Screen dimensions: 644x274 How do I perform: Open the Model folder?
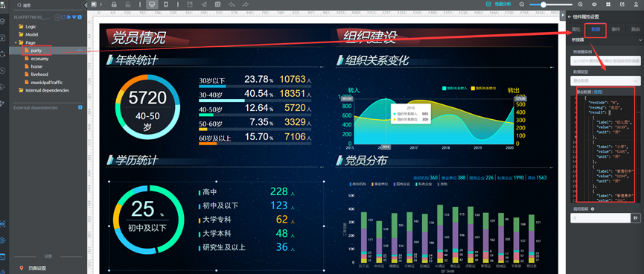point(31,34)
